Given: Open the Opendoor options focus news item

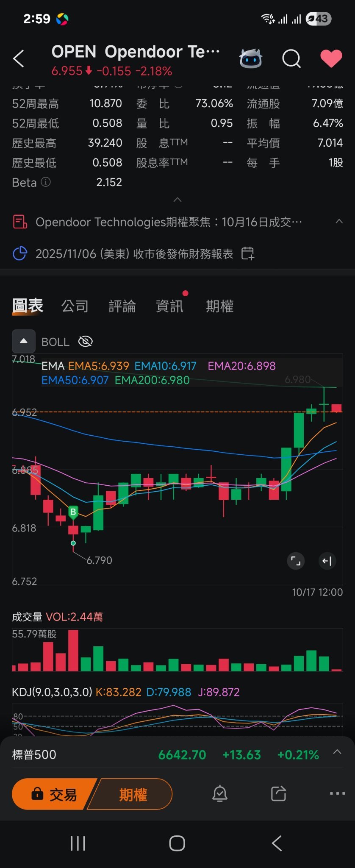Looking at the screenshot, I should point(169,222).
